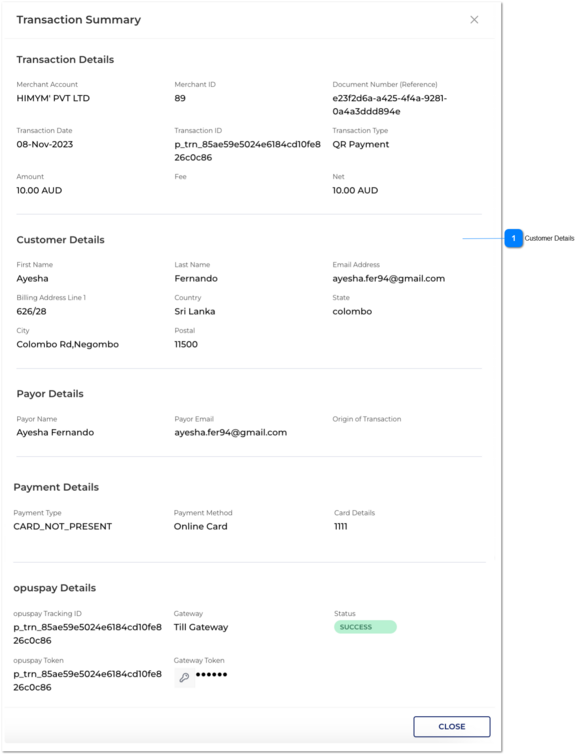Click card details value 1111
The height and width of the screenshot is (755, 581).
tap(340, 527)
